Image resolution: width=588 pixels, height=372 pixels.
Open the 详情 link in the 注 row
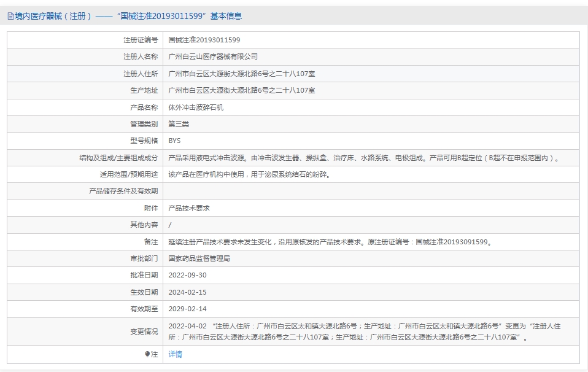pos(175,354)
